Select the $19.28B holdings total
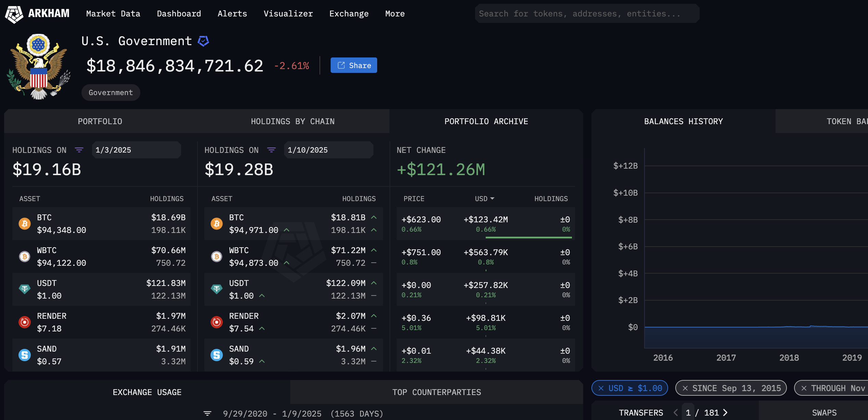This screenshot has height=420, width=868. coord(239,170)
